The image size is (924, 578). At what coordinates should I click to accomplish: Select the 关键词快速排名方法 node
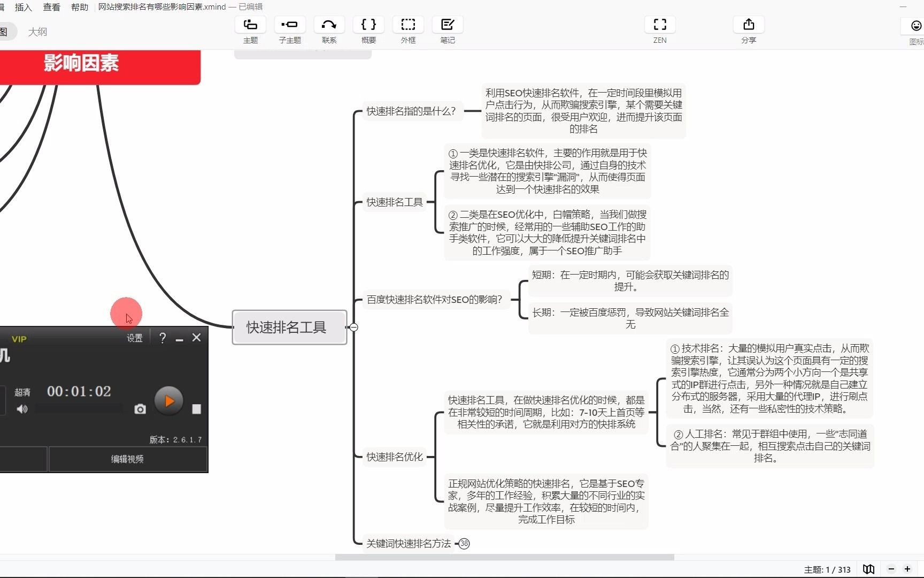click(409, 544)
